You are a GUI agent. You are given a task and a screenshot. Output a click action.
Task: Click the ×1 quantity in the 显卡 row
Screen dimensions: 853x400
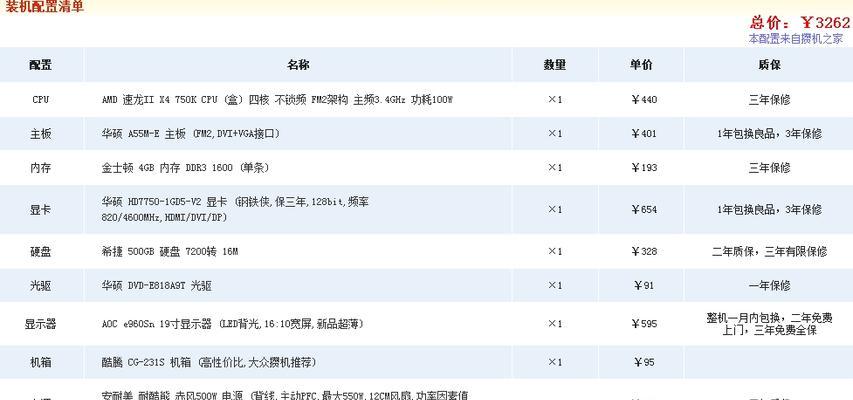(555, 210)
